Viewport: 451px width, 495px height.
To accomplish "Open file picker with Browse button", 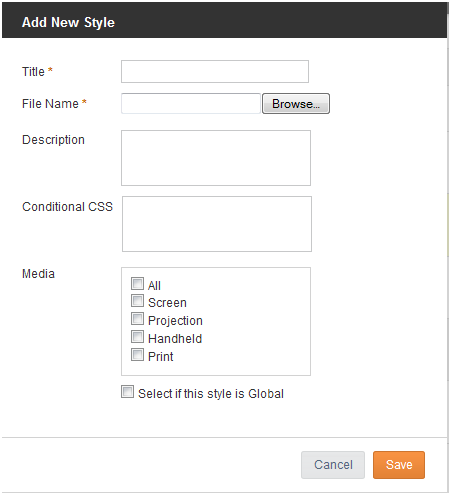I will [x=296, y=104].
